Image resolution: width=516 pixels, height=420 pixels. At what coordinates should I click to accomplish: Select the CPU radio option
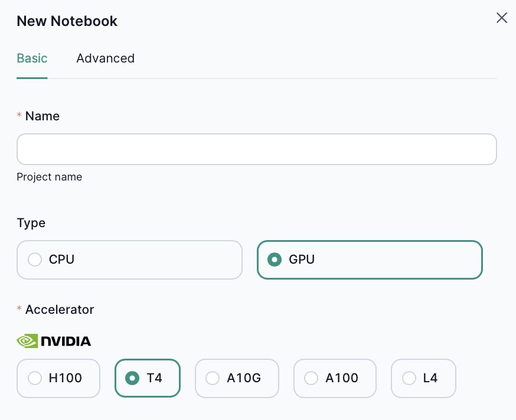35,260
